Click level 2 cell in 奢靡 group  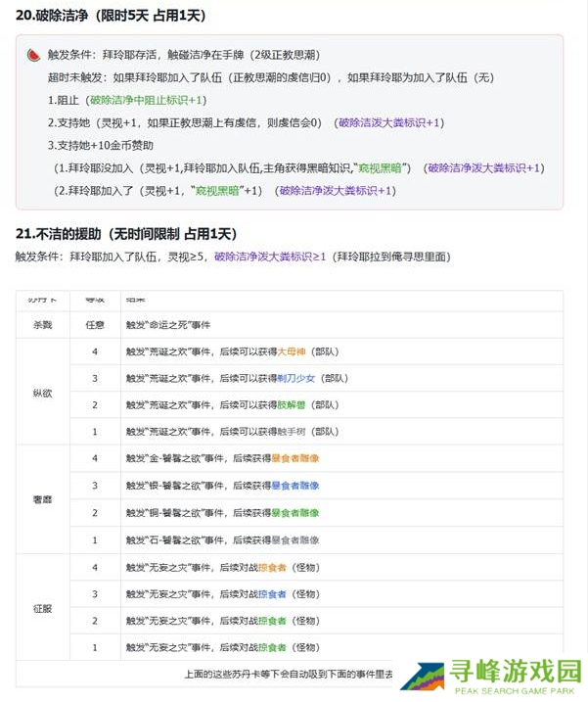tap(95, 513)
